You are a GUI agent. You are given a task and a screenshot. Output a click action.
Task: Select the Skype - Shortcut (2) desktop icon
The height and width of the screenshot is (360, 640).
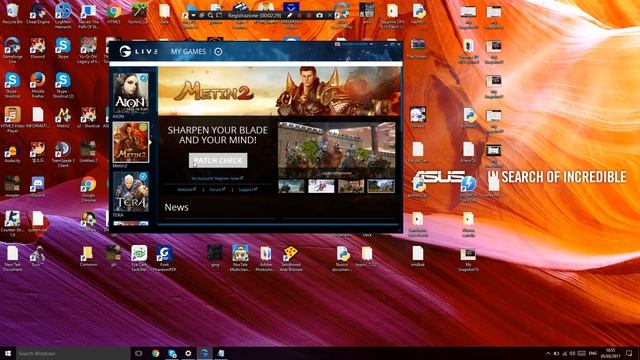coord(63,85)
